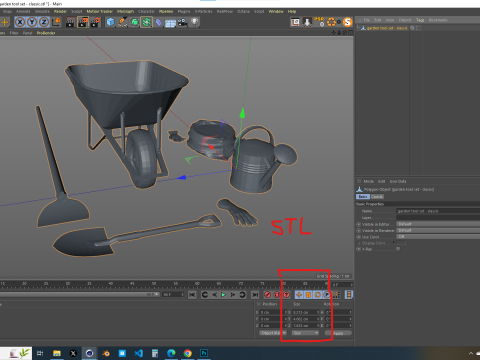Select garden tool set object in Object Manager
This screenshot has width=480, height=360.
(387, 28)
